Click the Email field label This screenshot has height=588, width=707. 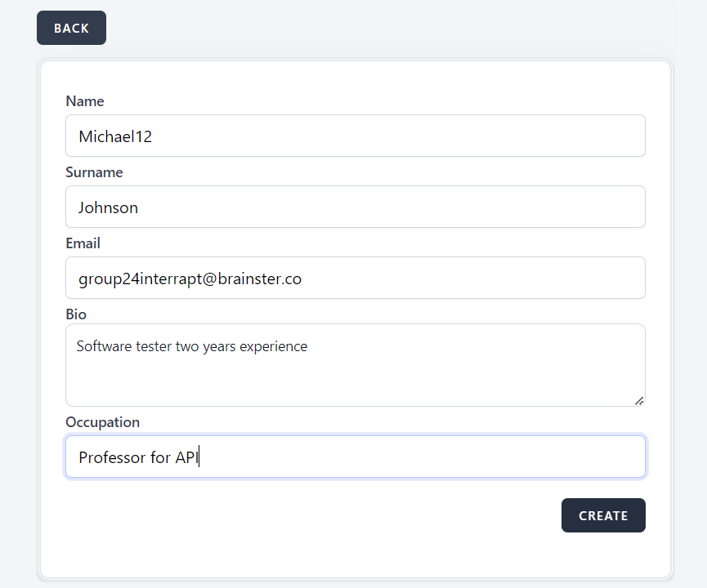tap(83, 243)
